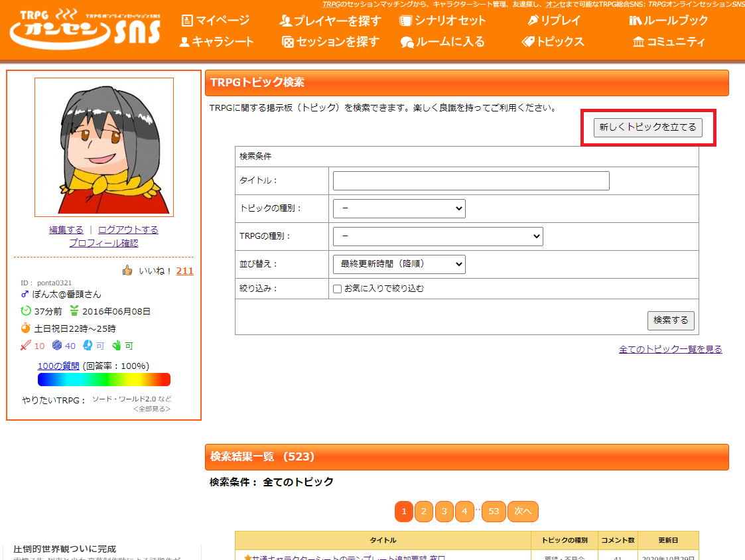This screenshot has width=745, height=560.
Task: Click the male gender icon beside ぽん太
Action: click(25, 294)
